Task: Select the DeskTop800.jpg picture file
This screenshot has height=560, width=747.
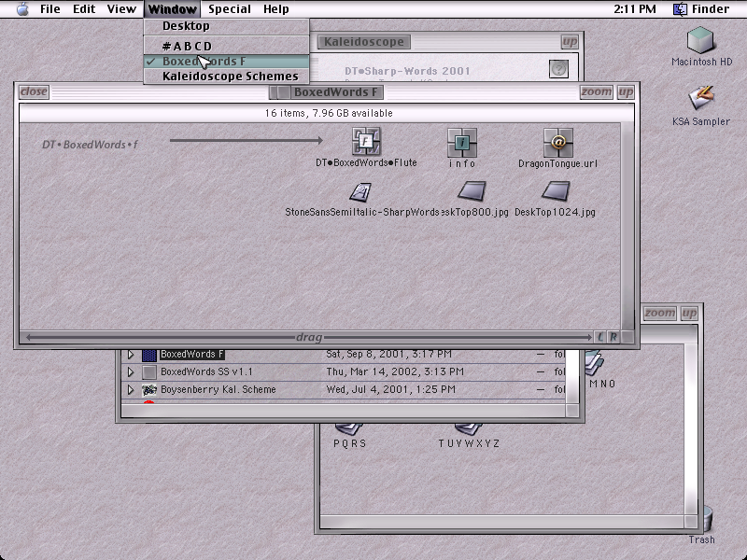Action: [x=472, y=191]
